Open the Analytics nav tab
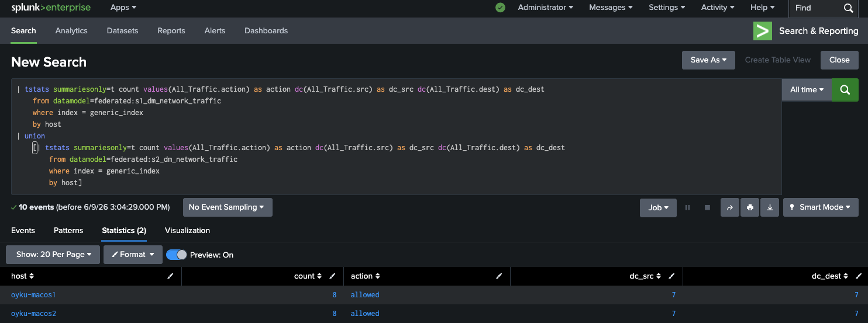Viewport: 868px width, 323px height. point(71,31)
